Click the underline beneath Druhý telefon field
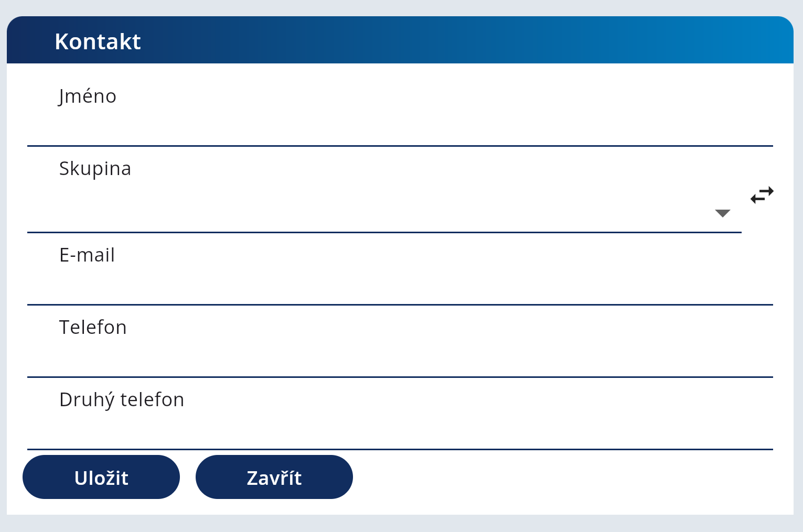 400,449
